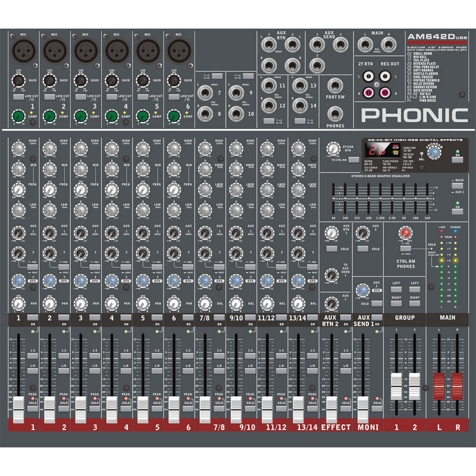This screenshot has height=476, width=476.
Task: Toggle the channel 2 ON button
Action: tap(64, 318)
